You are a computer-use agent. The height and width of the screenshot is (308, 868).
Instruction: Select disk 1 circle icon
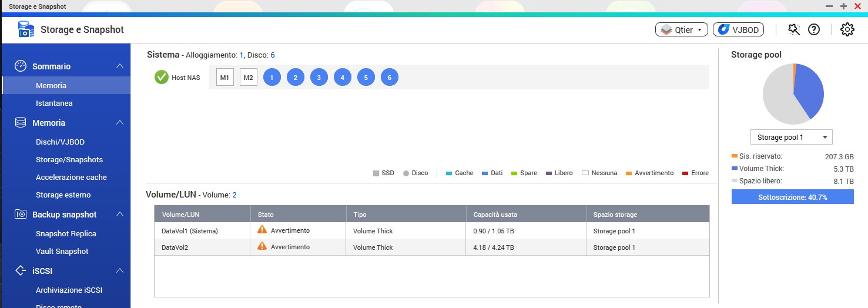click(x=272, y=78)
